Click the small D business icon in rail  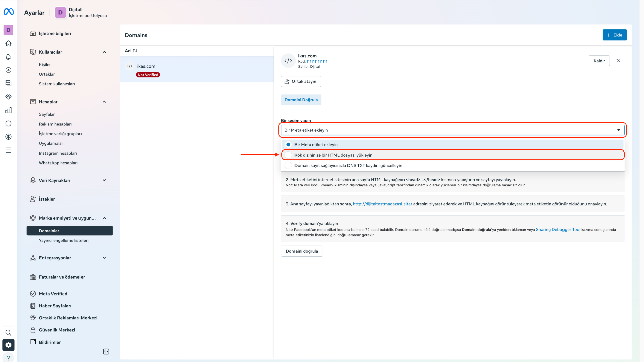tap(8, 30)
